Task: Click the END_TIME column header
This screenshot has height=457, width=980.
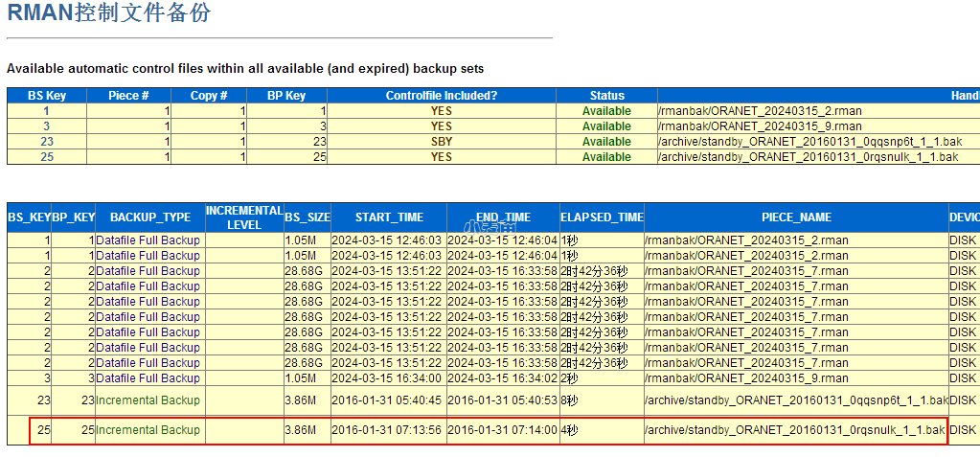Action: point(502,217)
